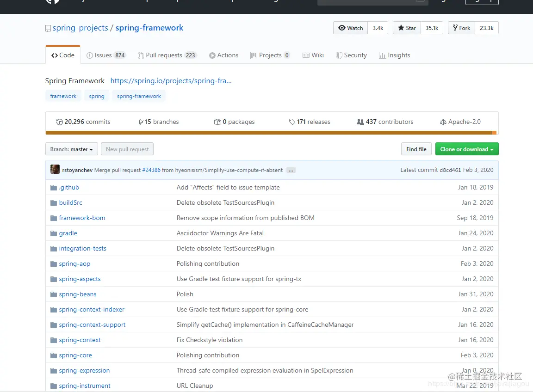This screenshot has height=392, width=533.
Task: Click the forks count 23.3k
Action: (486, 28)
